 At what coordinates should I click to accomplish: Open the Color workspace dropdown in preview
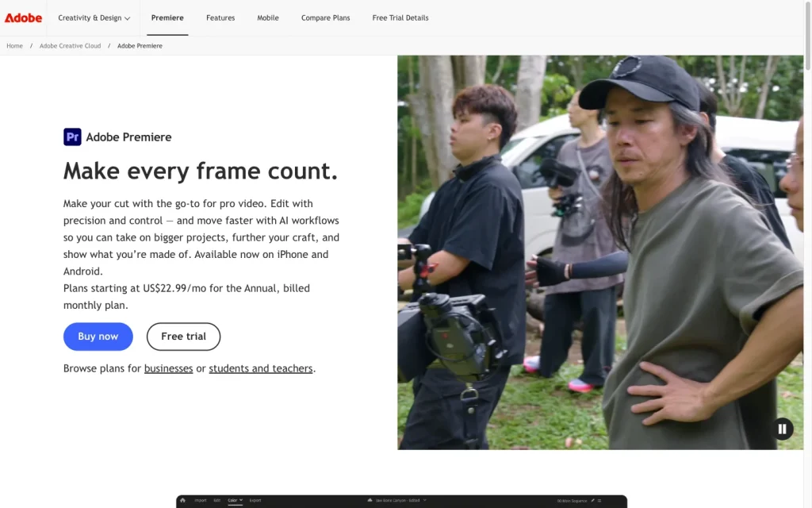(x=235, y=500)
